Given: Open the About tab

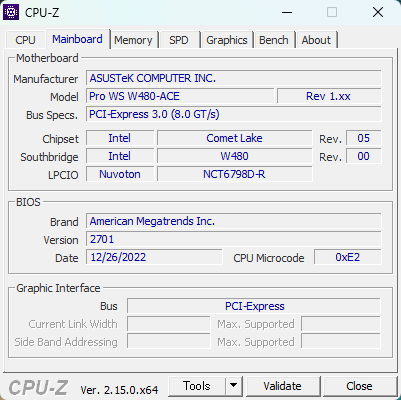Looking at the screenshot, I should (316, 40).
